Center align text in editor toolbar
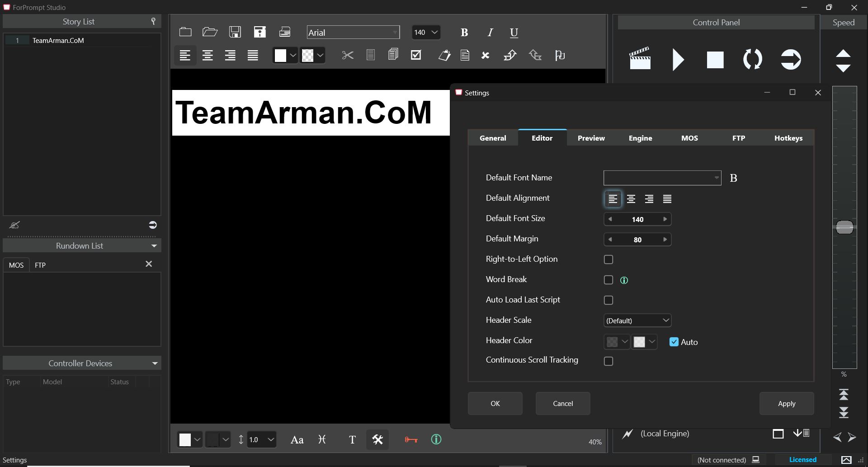This screenshot has height=467, width=868. point(208,56)
